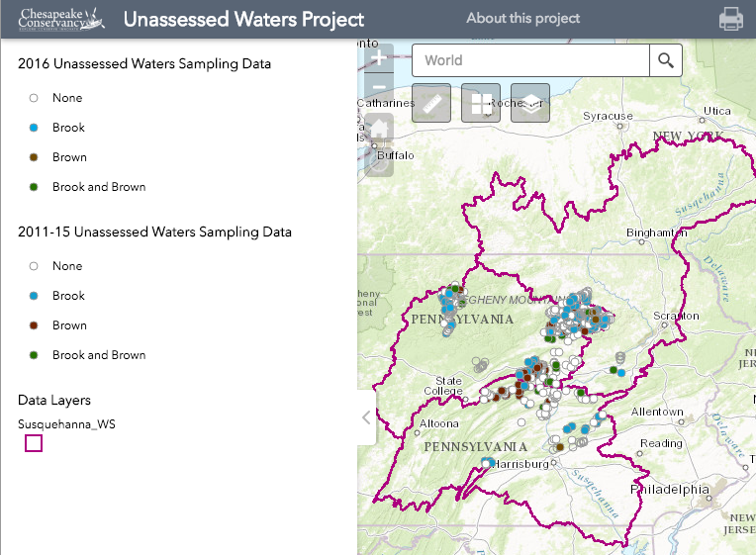Click the 2016 Brook blue legend dot
756x555 pixels.
[x=34, y=128]
